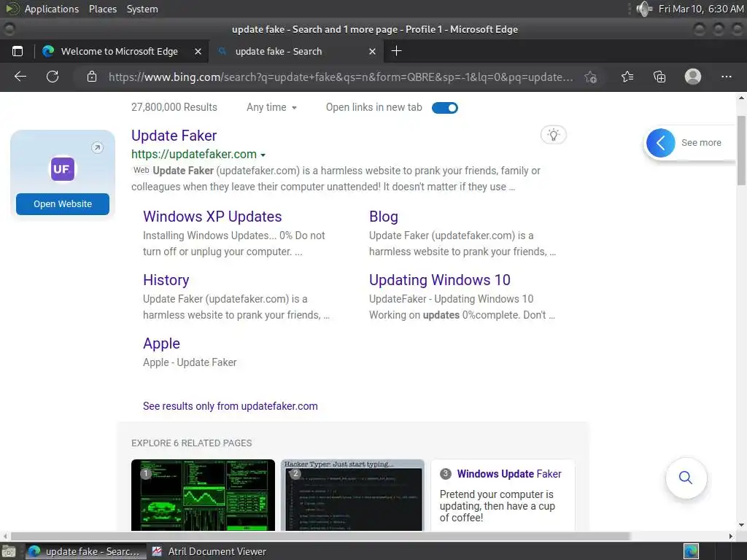Click the UF Update Faker logo
The height and width of the screenshot is (560, 747).
tap(63, 169)
